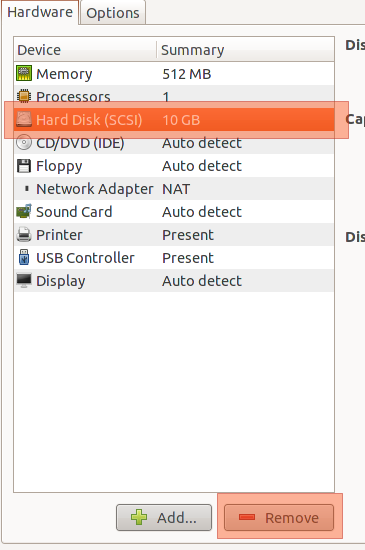The height and width of the screenshot is (550, 365).
Task: Select the Network Adapter icon
Action: coord(27,189)
